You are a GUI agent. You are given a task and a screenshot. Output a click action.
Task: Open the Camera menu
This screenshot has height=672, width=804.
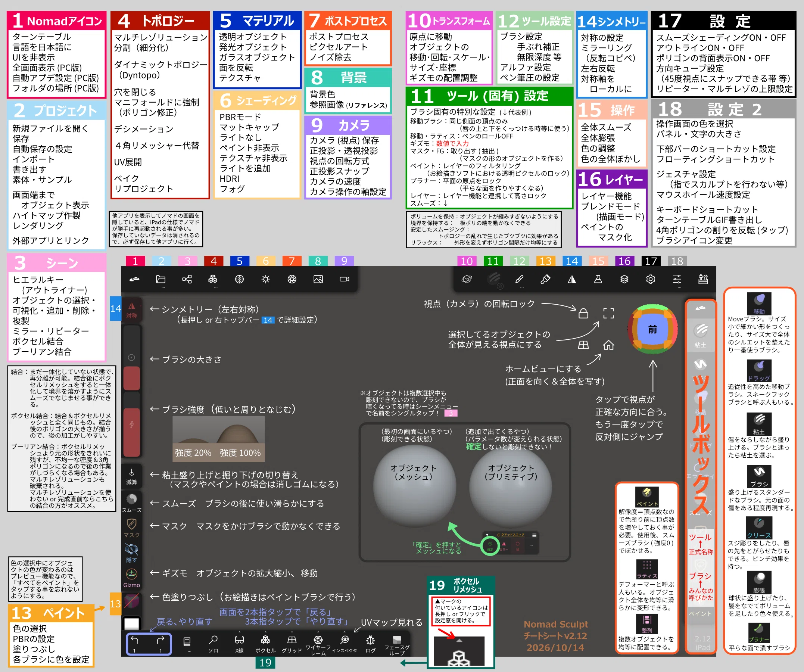pyautogui.click(x=345, y=279)
